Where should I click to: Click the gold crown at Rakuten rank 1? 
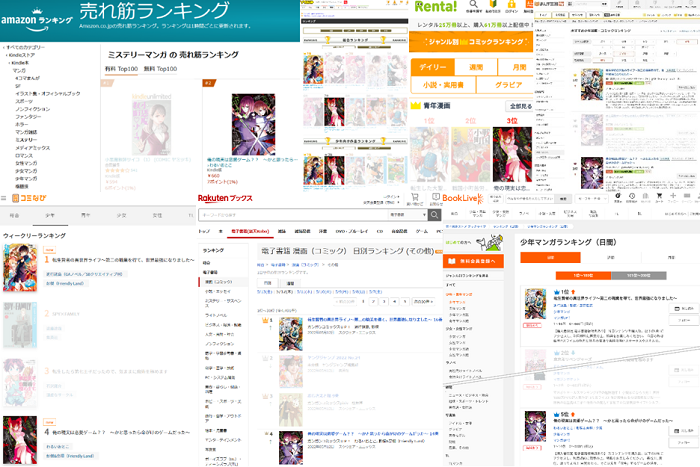pyautogui.click(x=265, y=320)
